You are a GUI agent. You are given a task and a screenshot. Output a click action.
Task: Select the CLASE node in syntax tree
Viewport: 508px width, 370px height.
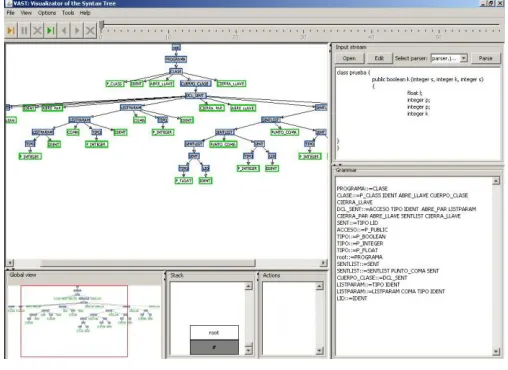tap(176, 71)
